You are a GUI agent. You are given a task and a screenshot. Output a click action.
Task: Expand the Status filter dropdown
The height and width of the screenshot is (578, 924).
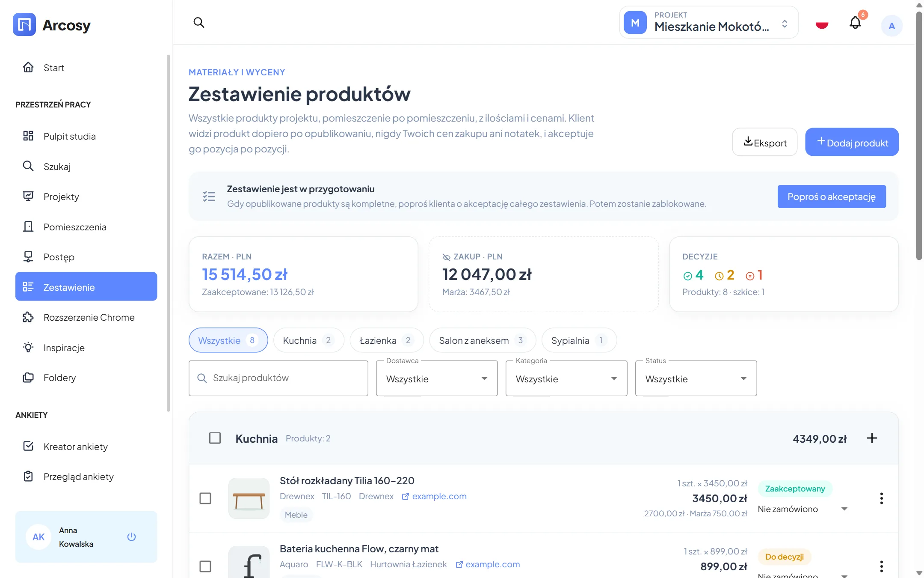click(x=696, y=378)
